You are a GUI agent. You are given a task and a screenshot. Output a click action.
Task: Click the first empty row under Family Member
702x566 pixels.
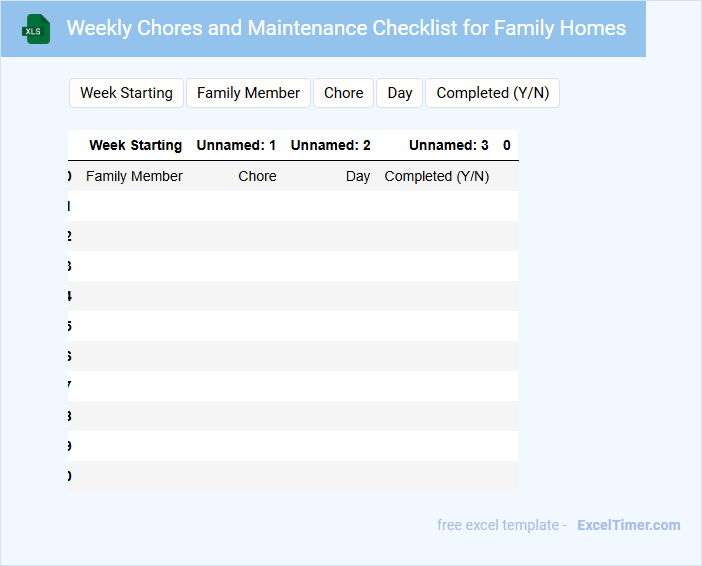tap(134, 206)
